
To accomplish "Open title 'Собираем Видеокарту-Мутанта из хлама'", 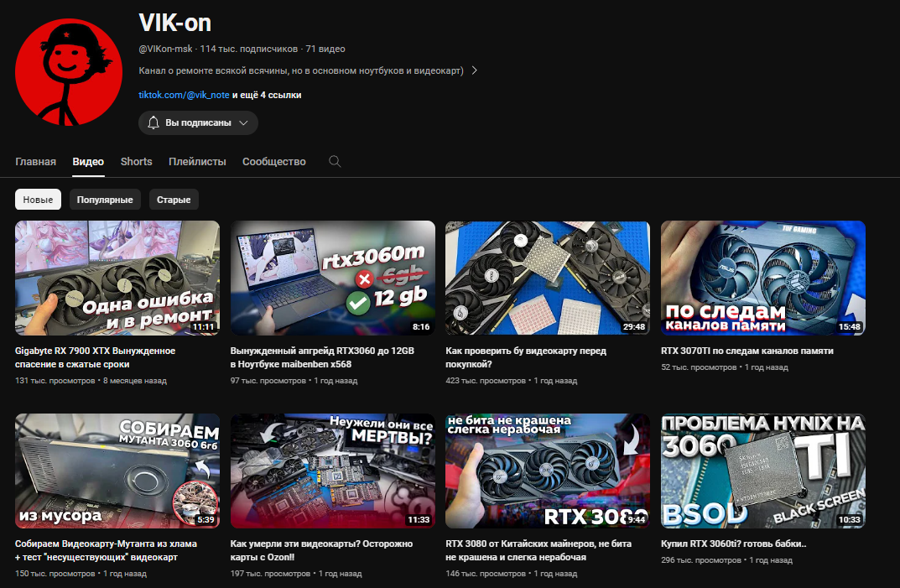I will pos(106,550).
